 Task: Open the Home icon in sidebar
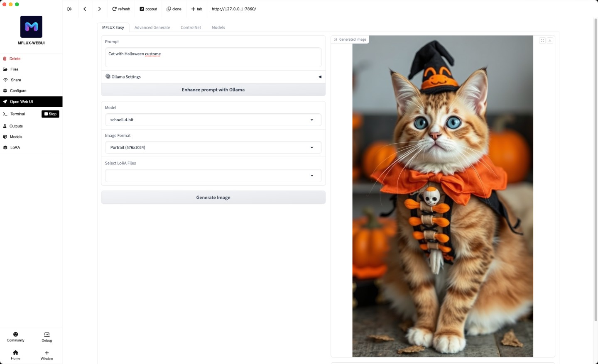point(15,354)
